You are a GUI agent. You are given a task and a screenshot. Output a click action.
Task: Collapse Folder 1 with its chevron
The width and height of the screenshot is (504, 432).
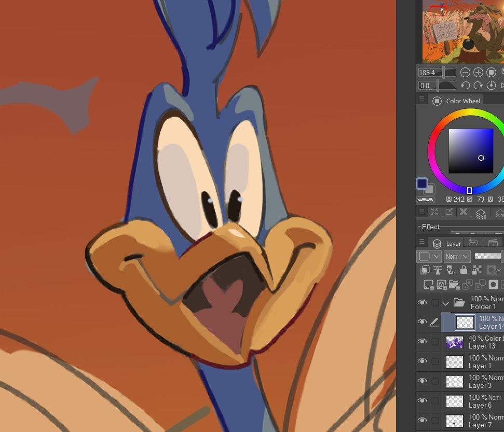[x=445, y=303]
